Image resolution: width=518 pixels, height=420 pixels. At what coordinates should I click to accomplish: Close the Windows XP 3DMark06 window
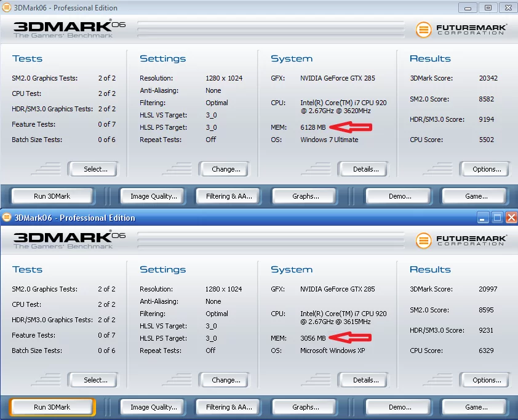[511, 217]
